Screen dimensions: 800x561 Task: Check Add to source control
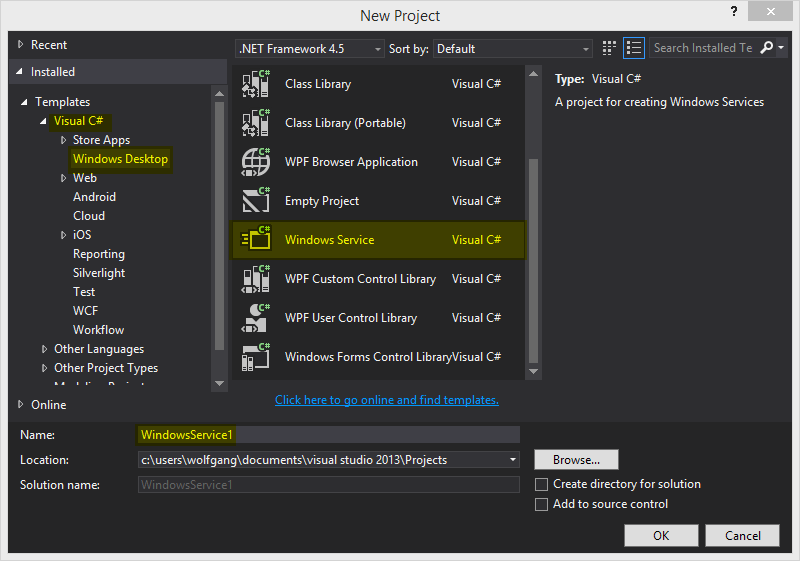(x=541, y=504)
